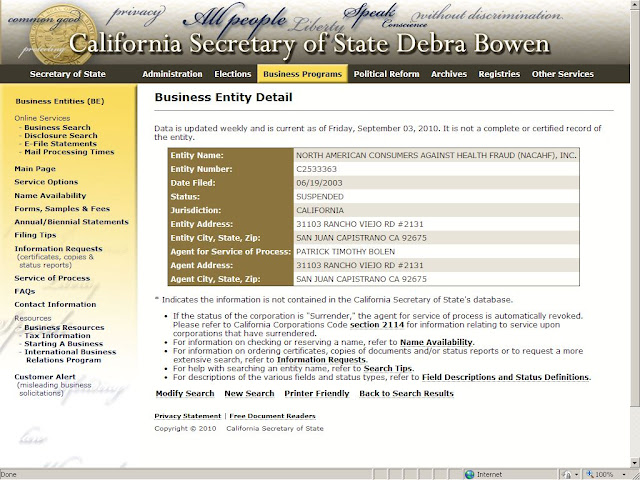Open the Business Resources link
The width and height of the screenshot is (640, 480).
[x=64, y=327]
